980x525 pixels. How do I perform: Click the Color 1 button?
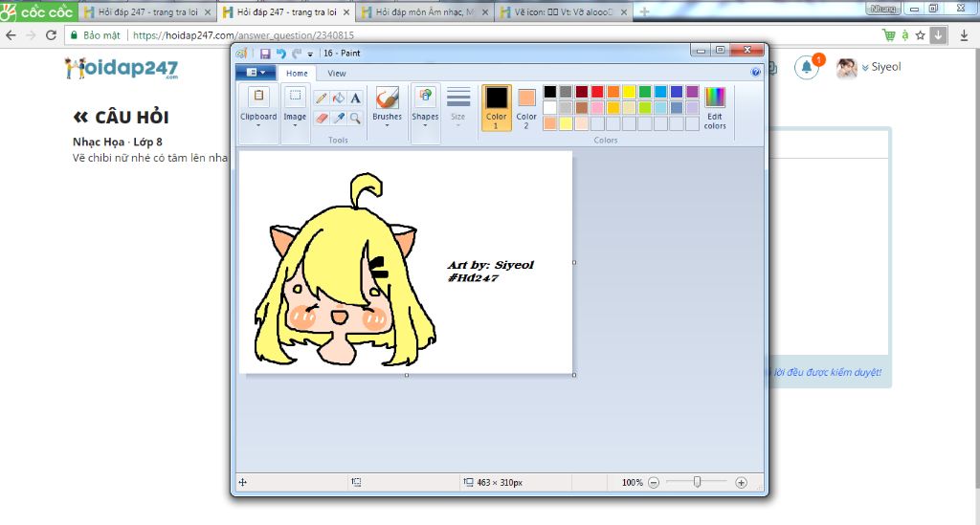[497, 107]
